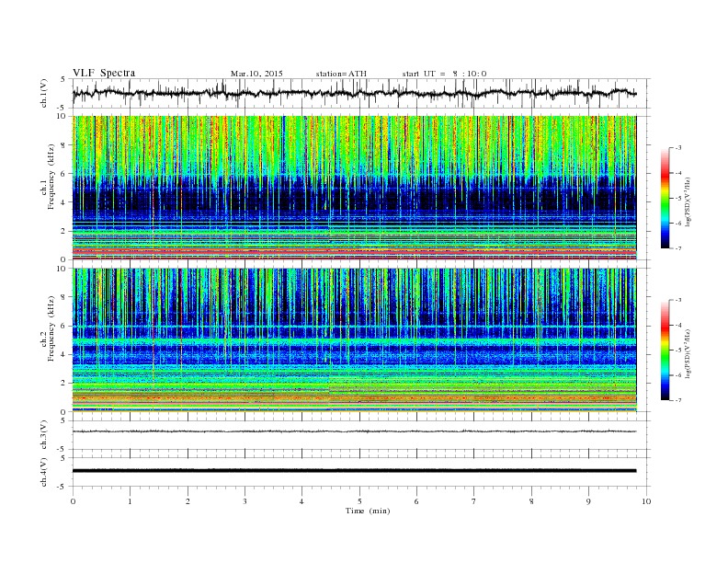Click the ch.2 frequency tick label "4"
This screenshot has height=563, width=728.
coord(64,354)
